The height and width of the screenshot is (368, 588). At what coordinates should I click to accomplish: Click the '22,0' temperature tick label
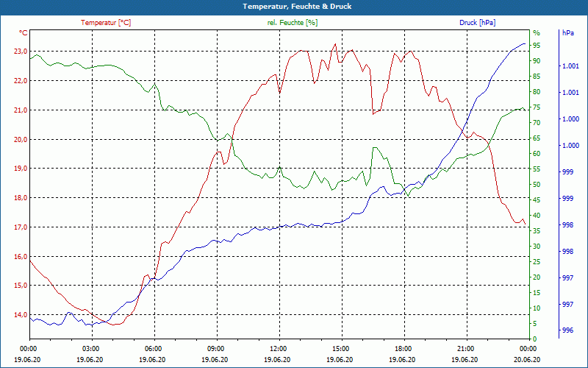point(21,81)
